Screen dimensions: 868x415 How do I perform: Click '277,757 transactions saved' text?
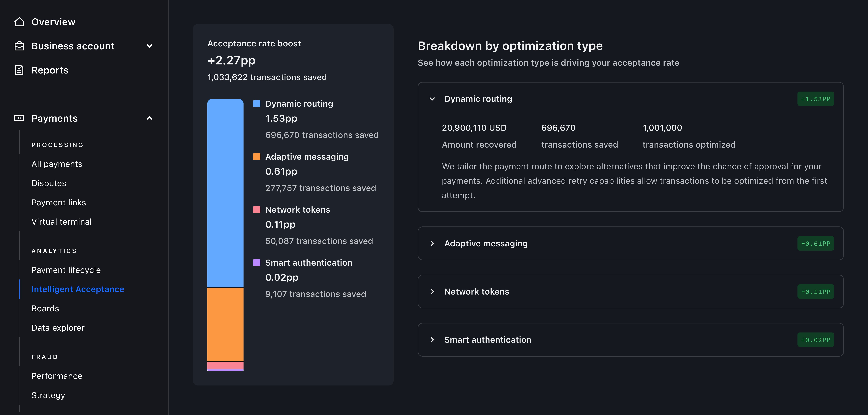coord(320,188)
